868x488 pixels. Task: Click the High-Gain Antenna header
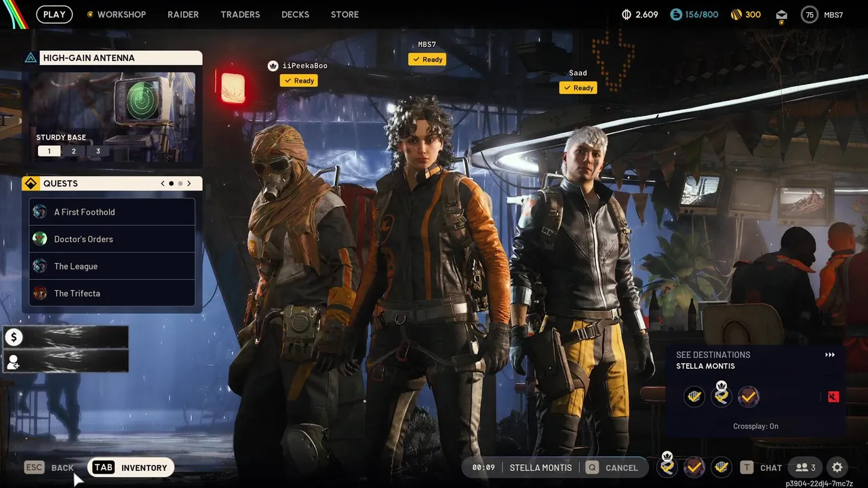[120, 58]
